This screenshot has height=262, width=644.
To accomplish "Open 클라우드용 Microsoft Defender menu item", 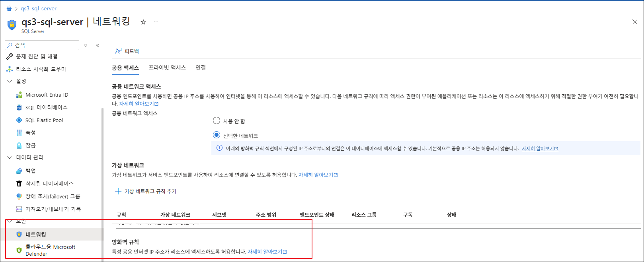I will [50, 250].
